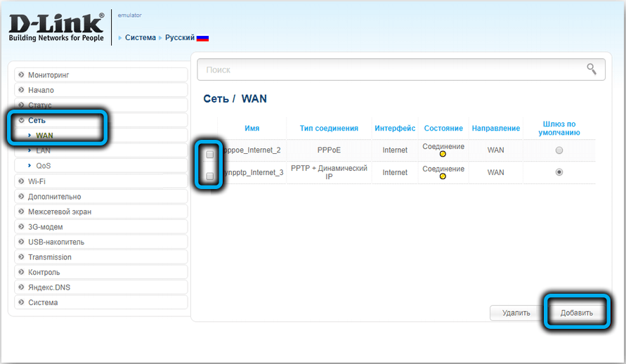This screenshot has width=626, height=364.
Task: Select default gateway radio for dynpptp_Internet_3
Action: click(559, 172)
